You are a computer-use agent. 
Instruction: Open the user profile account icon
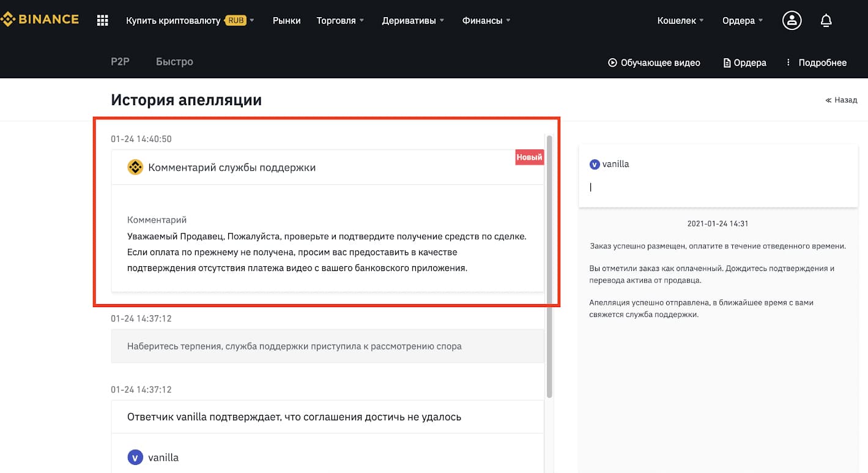[x=792, y=20]
